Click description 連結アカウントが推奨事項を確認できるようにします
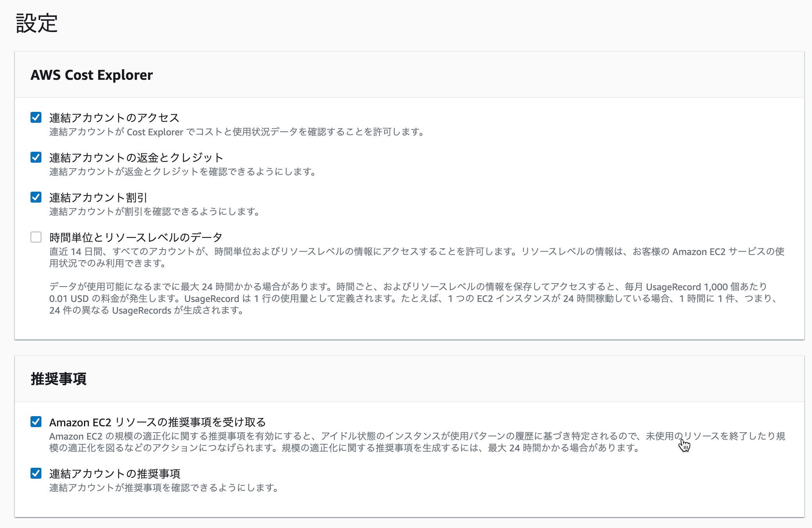The width and height of the screenshot is (812, 528). pos(165,488)
